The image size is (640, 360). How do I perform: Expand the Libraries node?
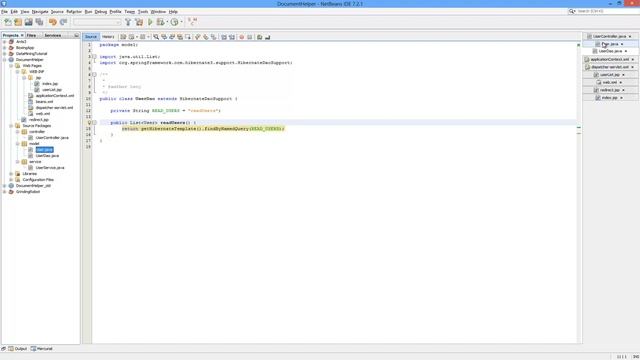pos(11,174)
